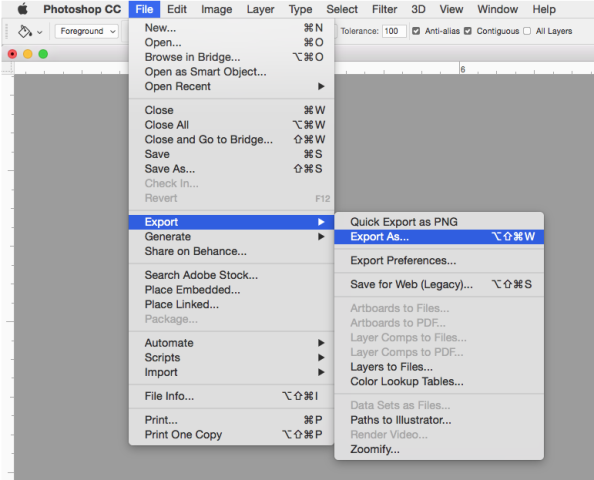
Task: Expand the Generate submenu
Action: 231,237
